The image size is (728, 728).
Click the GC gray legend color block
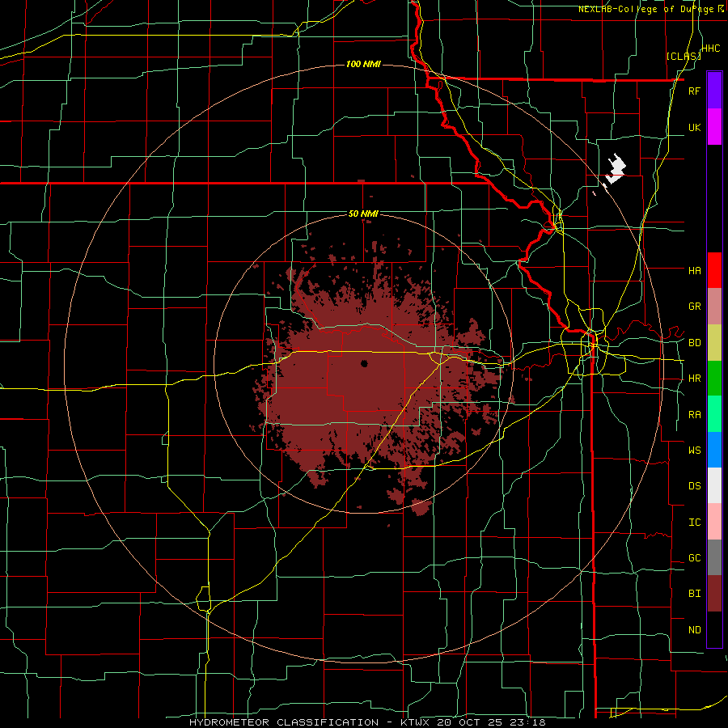(714, 557)
